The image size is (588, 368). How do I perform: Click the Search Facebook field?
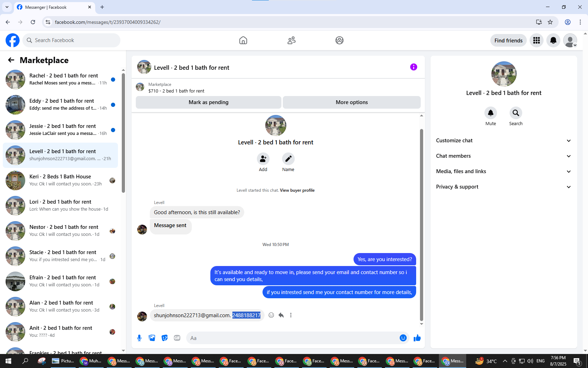71,40
